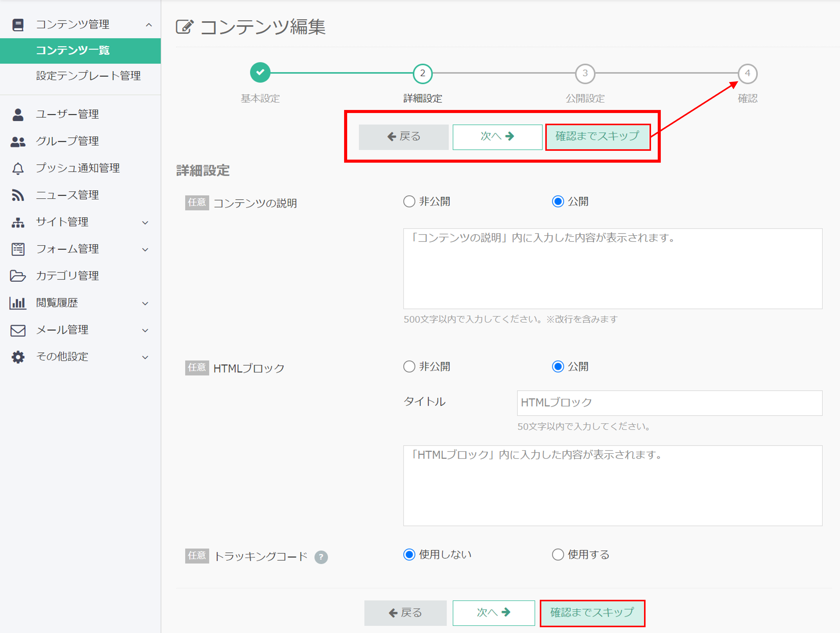Click step 3 公開設定 progress circle
The height and width of the screenshot is (633, 840).
tap(585, 74)
